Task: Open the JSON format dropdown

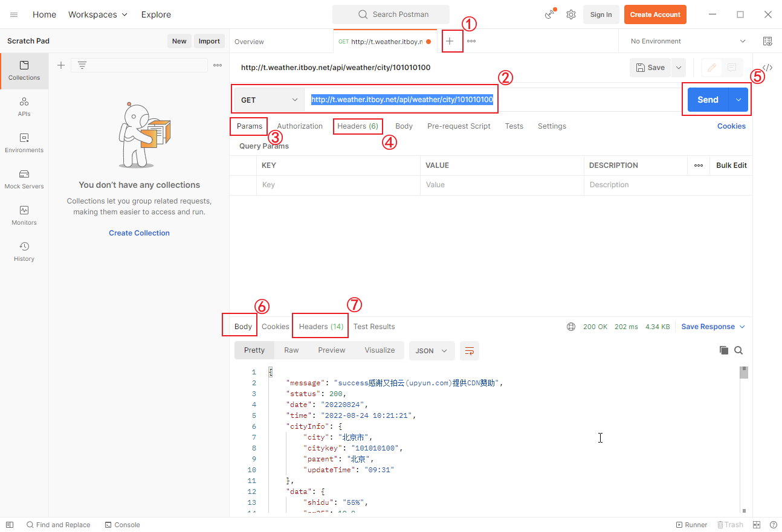Action: coord(431,351)
